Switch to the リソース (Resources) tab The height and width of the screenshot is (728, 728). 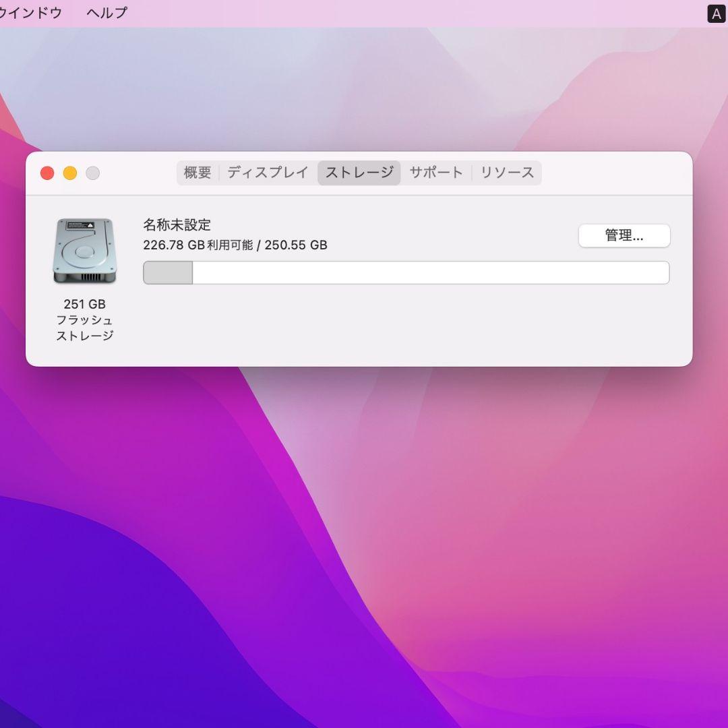tap(506, 173)
